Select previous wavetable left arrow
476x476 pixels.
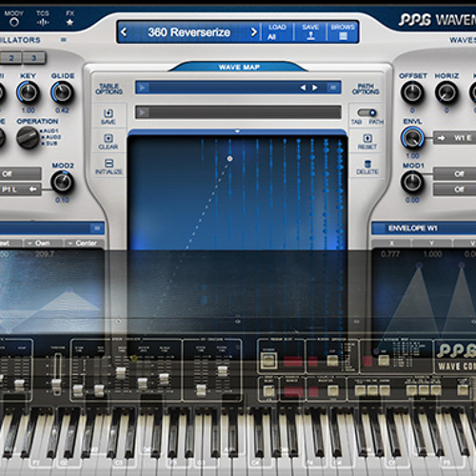point(303,88)
